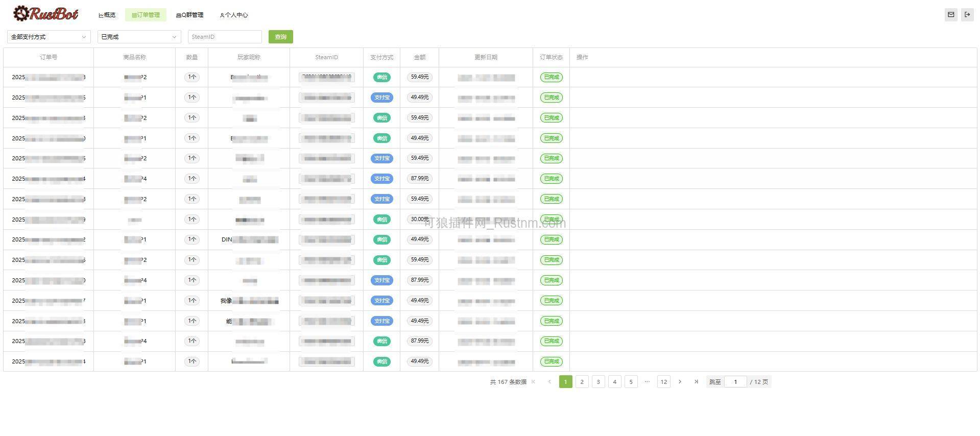The width and height of the screenshot is (980, 436).
Task: Click 已完成 status in the DIN row
Action: [551, 239]
